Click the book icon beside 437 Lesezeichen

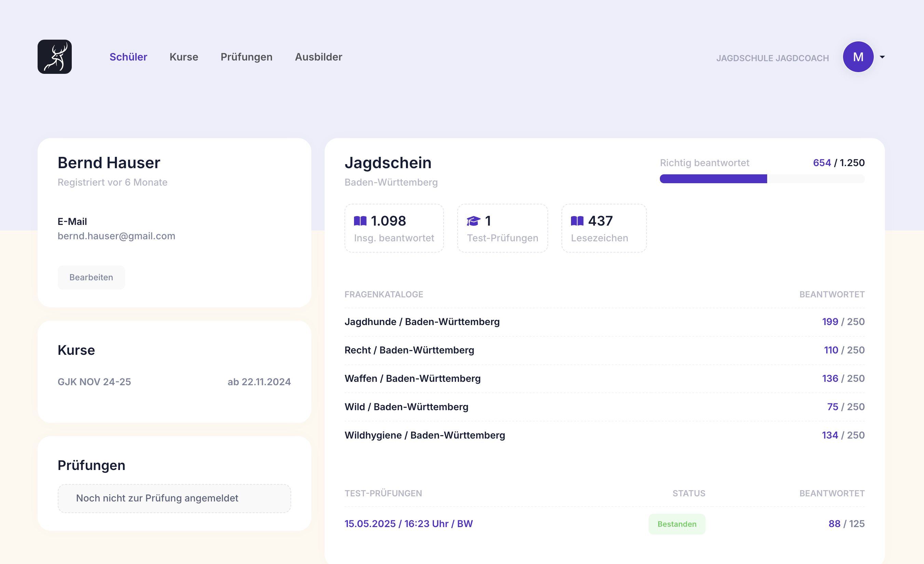point(577,221)
